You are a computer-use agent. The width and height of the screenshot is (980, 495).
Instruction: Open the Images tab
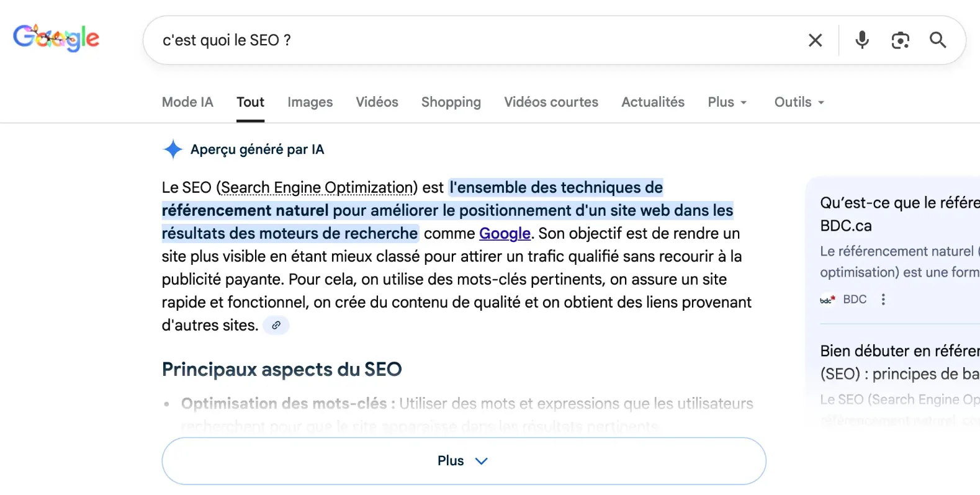(x=310, y=102)
